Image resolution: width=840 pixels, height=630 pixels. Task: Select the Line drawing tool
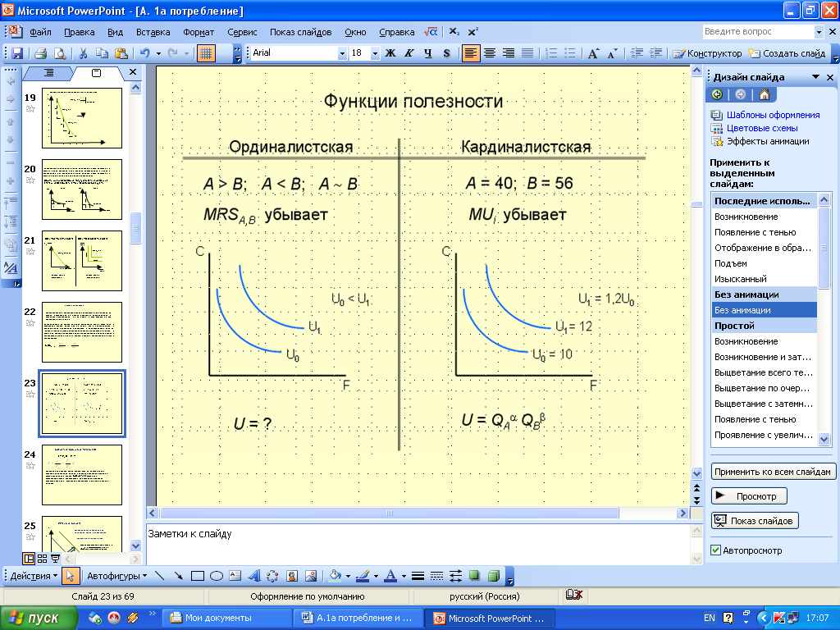[160, 576]
